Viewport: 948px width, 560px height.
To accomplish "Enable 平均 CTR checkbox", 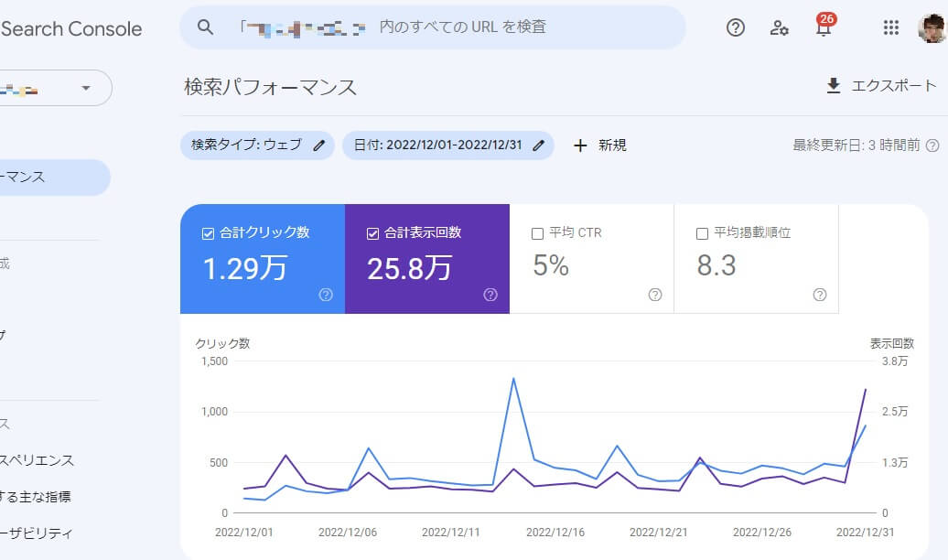I will click(x=537, y=233).
